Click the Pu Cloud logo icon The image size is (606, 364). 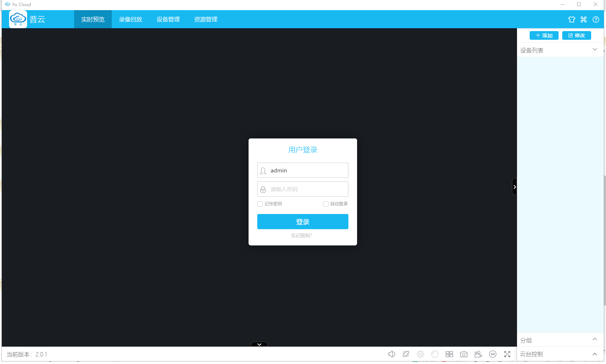coord(18,19)
